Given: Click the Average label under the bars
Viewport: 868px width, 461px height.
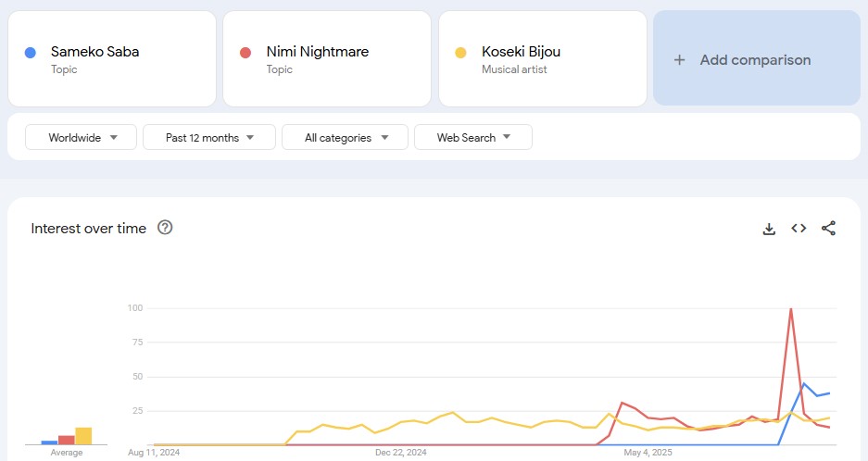Looking at the screenshot, I should click(67, 452).
